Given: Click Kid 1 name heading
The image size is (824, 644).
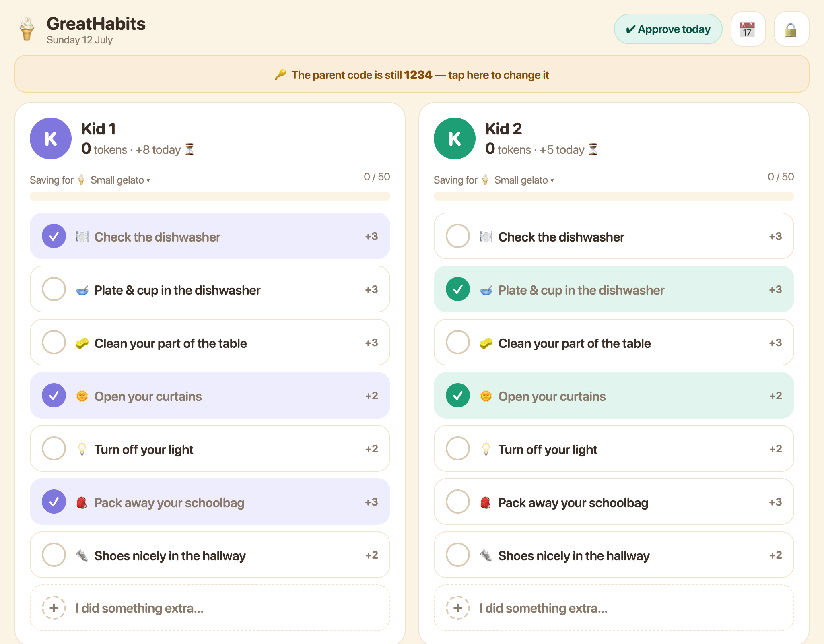Looking at the screenshot, I should point(99,129).
